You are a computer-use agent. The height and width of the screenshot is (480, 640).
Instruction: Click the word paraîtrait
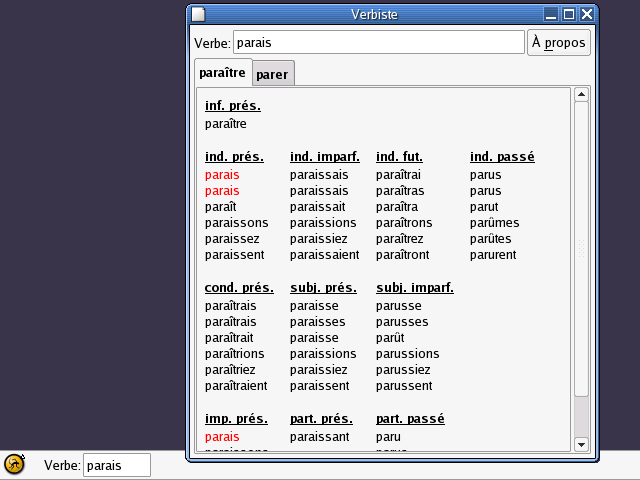pos(229,338)
